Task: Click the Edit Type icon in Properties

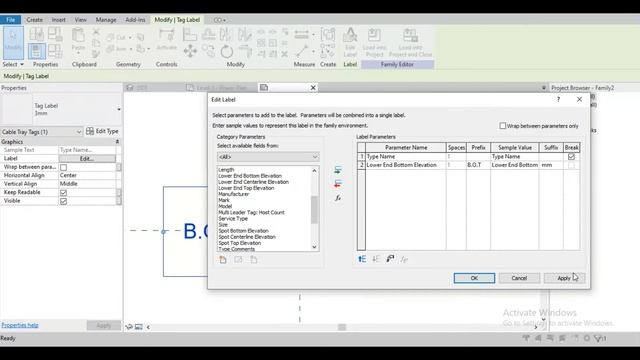Action: click(90, 131)
